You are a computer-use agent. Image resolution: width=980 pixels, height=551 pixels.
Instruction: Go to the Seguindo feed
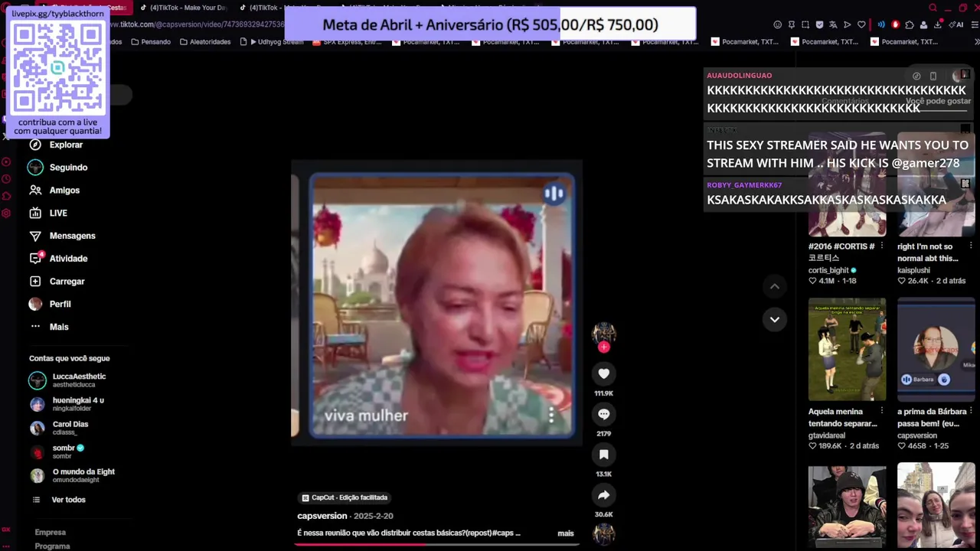point(58,168)
